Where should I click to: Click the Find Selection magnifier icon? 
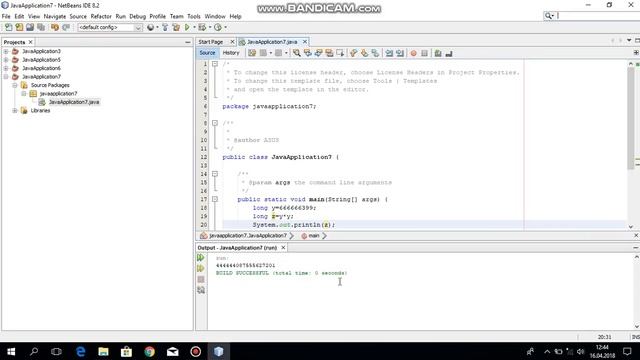(297, 53)
